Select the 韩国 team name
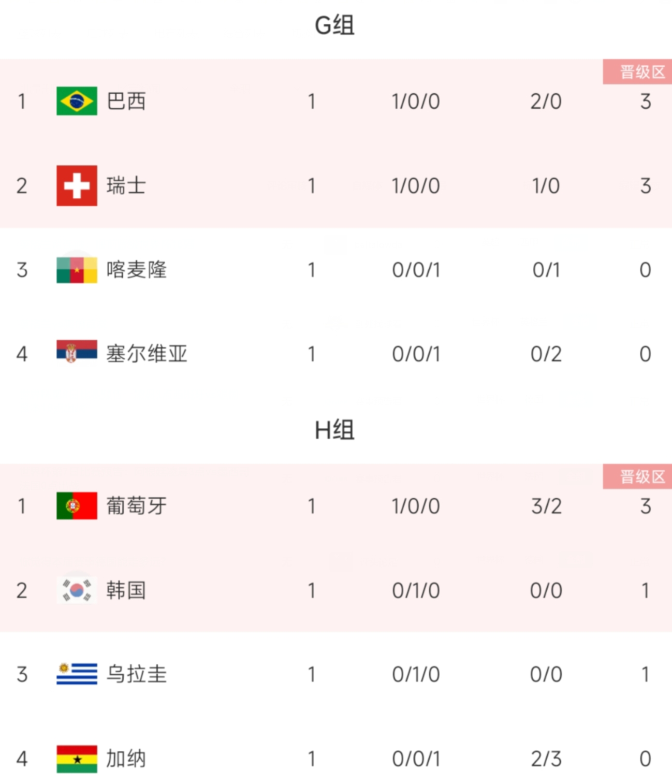Screen dimensions: 672x784 click(x=126, y=590)
